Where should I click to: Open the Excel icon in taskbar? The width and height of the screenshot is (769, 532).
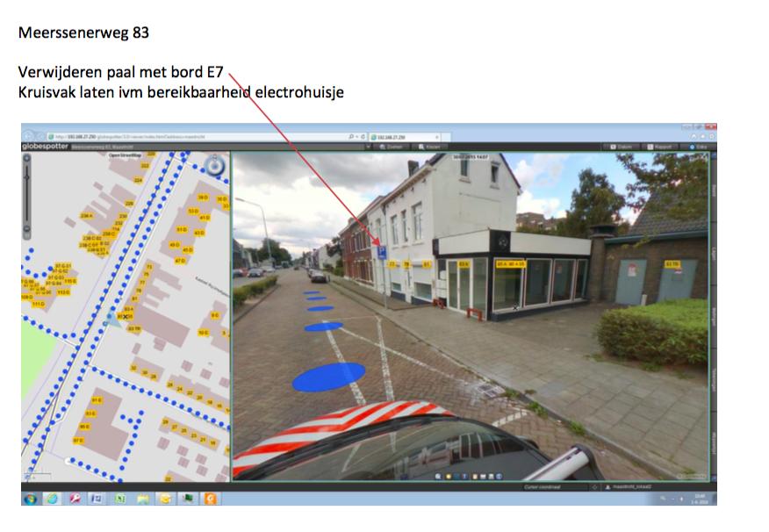pyautogui.click(x=119, y=498)
